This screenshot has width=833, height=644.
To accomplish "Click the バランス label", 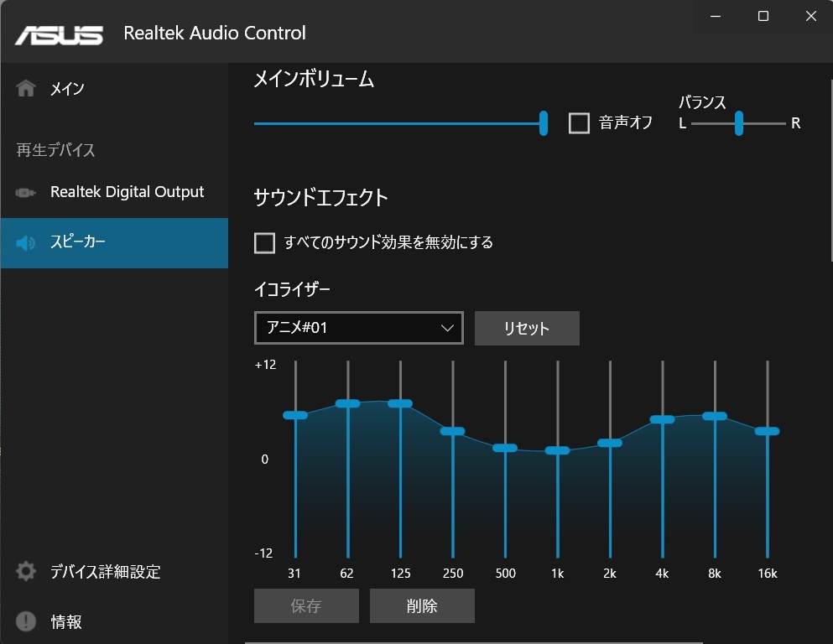I will 702,102.
